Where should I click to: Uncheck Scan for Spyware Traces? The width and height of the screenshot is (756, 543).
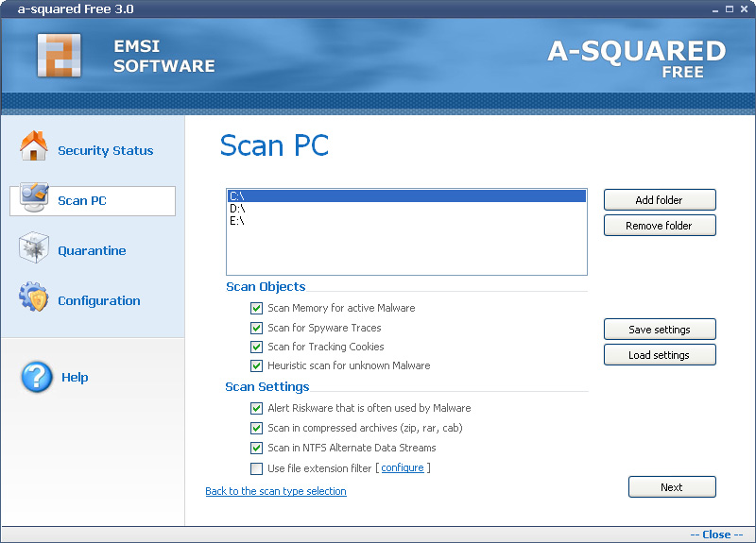click(256, 328)
